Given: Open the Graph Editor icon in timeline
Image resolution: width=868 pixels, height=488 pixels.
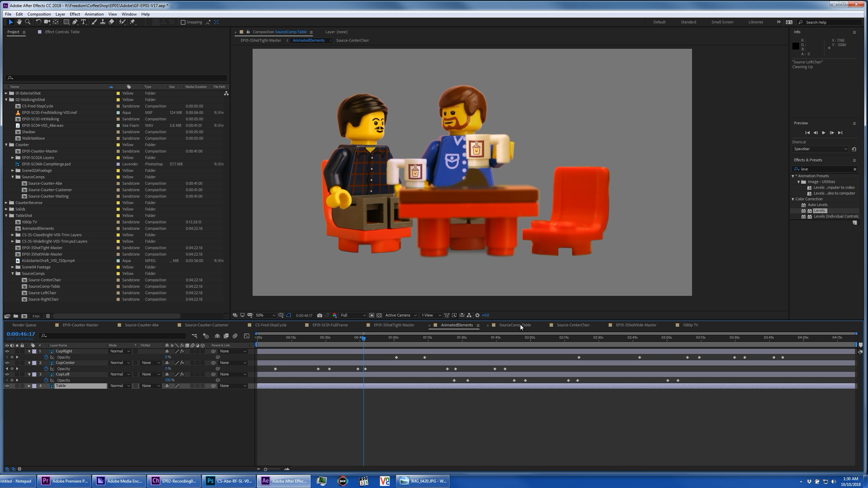Looking at the screenshot, I should coord(246,336).
